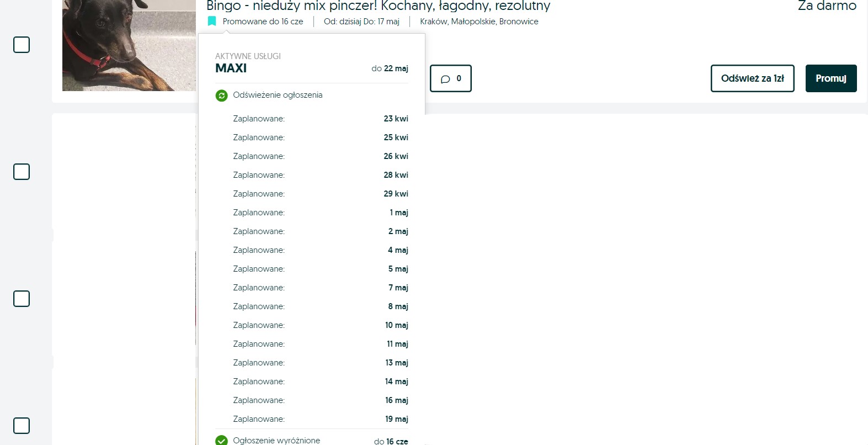The image size is (868, 445).
Task: Click the green checkmark icon for Ogłoszenie wyróżnione
Action: tap(221, 440)
